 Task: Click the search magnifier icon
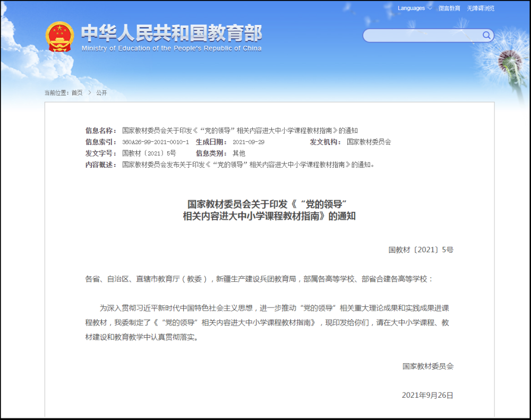pyautogui.click(x=486, y=35)
